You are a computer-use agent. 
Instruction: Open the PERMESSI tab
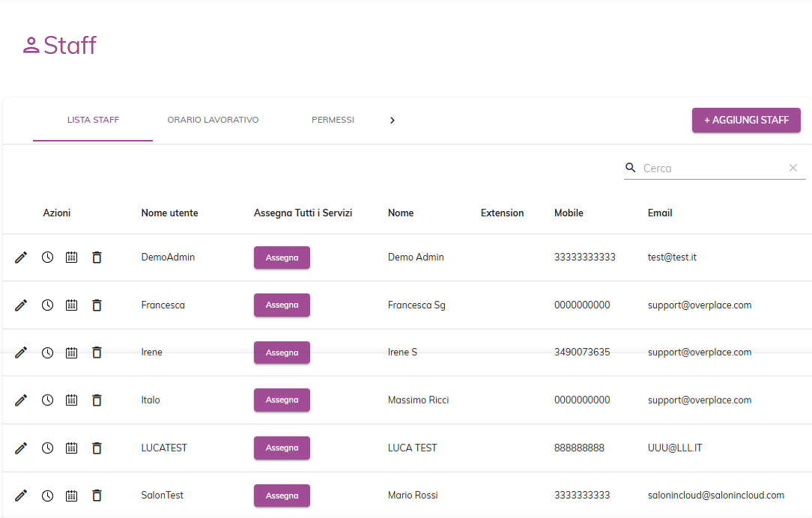pyautogui.click(x=333, y=120)
